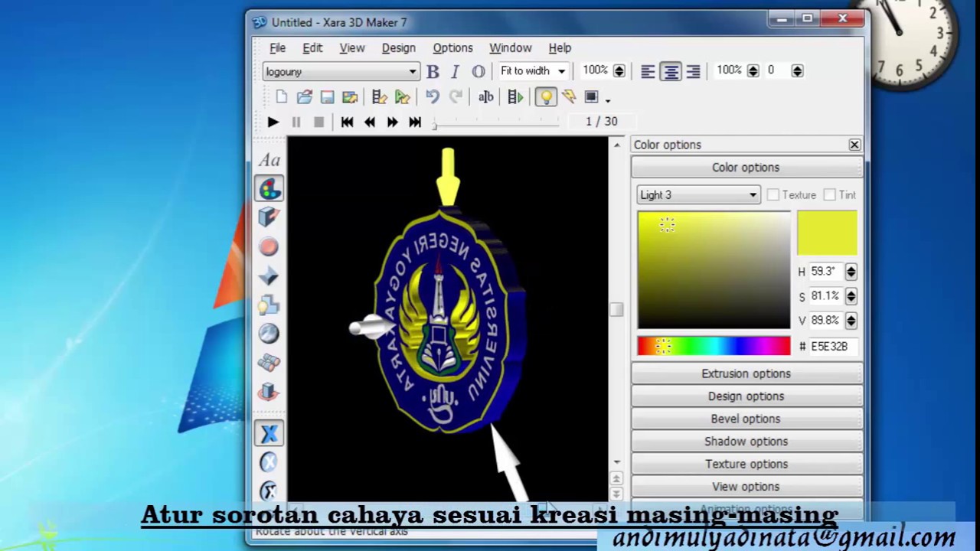The image size is (980, 551).
Task: Click the first 100% stepper after Fit to width
Action: coord(619,71)
